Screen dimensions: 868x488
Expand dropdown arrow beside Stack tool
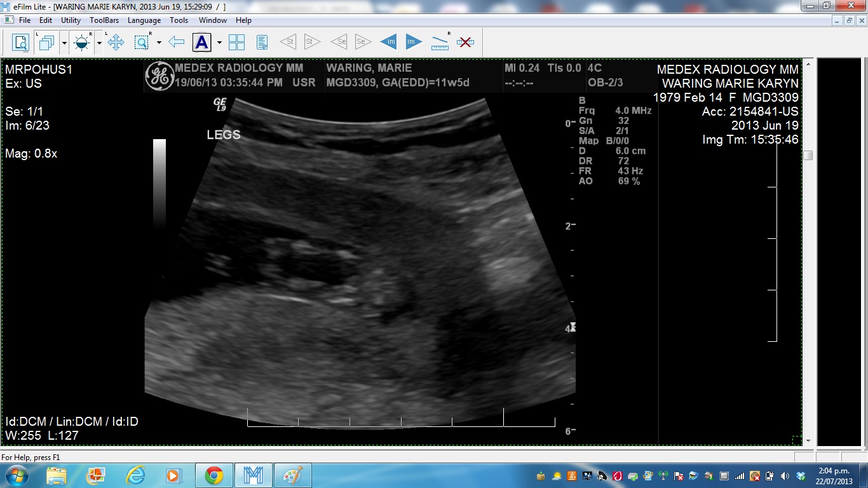pyautogui.click(x=64, y=43)
